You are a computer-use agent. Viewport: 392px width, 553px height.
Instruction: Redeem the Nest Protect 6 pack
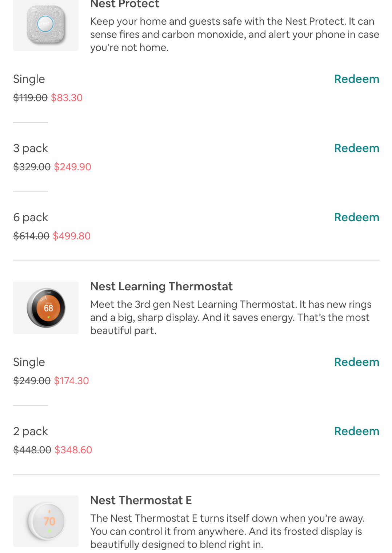point(356,217)
